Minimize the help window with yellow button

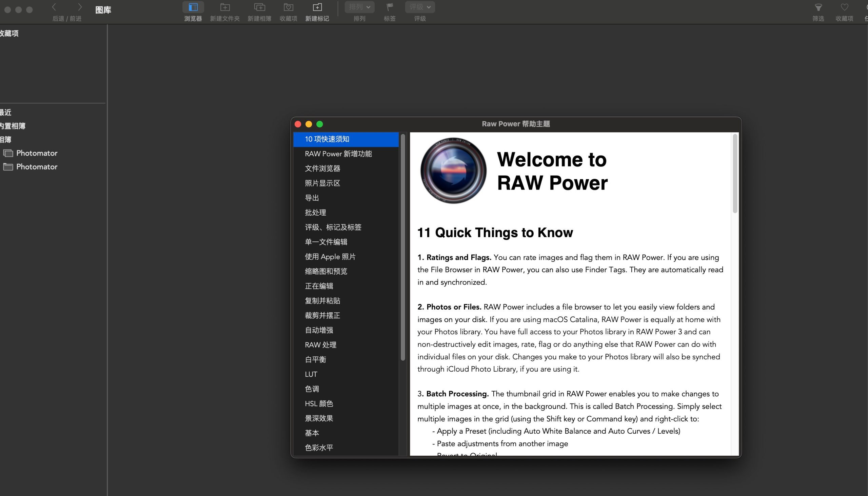309,124
